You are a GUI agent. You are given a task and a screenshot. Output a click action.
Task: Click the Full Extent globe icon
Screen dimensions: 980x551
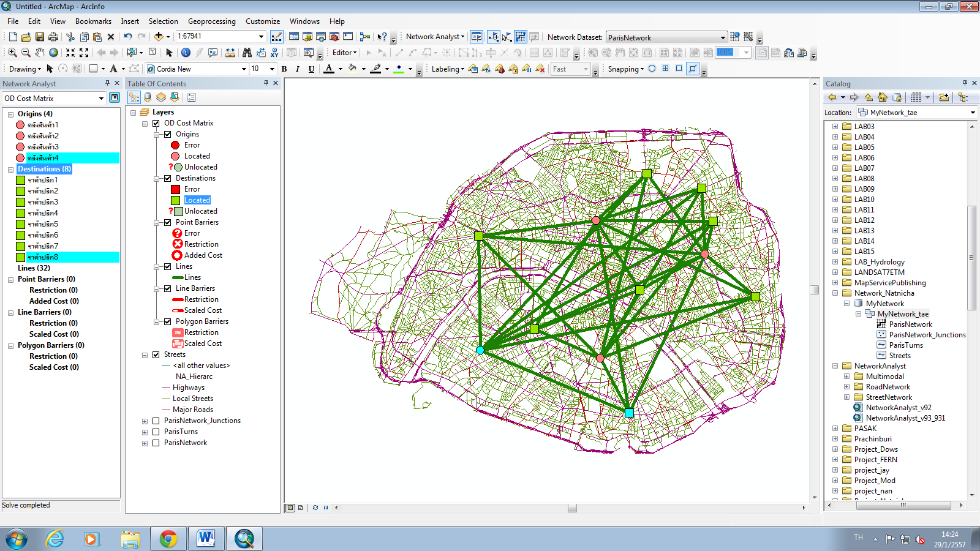point(53,52)
